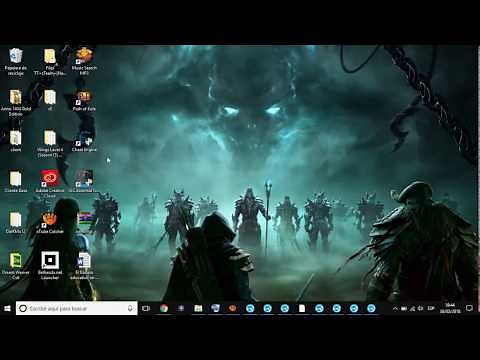The width and height of the screenshot is (480, 360).
Task: Click the Cortana search box in the taskbar
Action: [77, 308]
